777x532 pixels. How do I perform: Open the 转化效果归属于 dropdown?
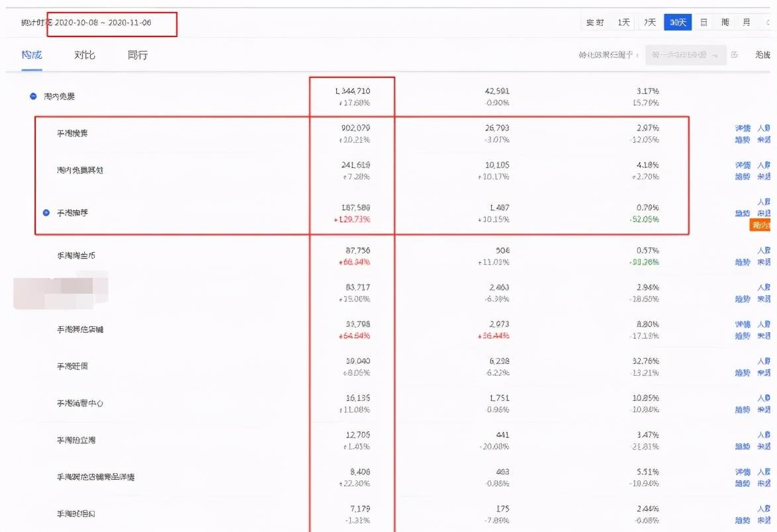click(685, 56)
